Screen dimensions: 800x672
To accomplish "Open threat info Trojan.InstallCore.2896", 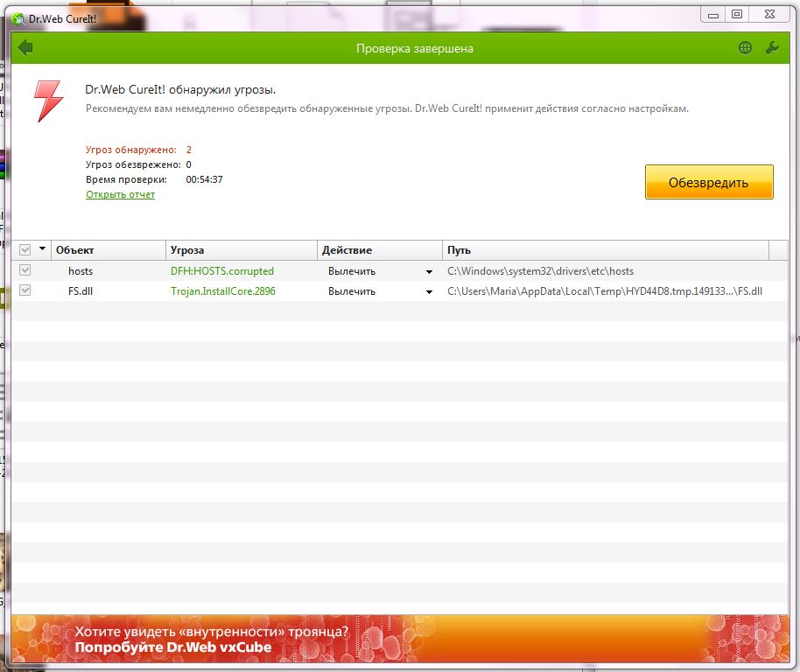I will 223,291.
